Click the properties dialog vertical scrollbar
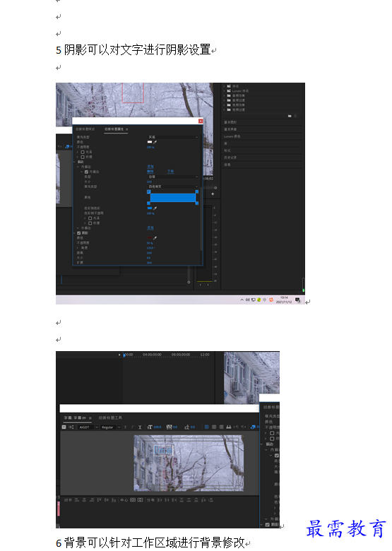Viewport: 392px width, 551px height. (201, 218)
